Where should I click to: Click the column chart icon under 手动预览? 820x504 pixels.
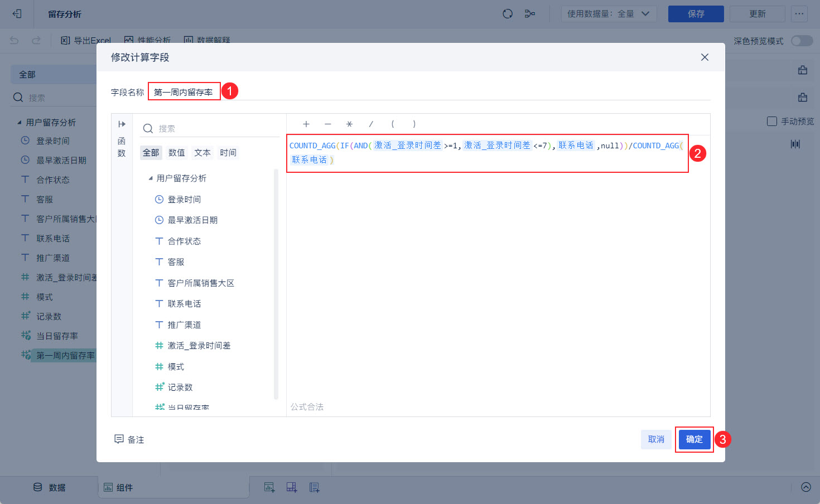(795, 144)
